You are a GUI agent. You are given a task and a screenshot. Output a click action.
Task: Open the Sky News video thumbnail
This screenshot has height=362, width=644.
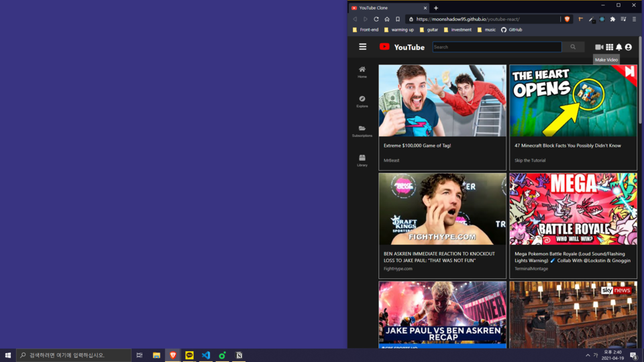[573, 314]
